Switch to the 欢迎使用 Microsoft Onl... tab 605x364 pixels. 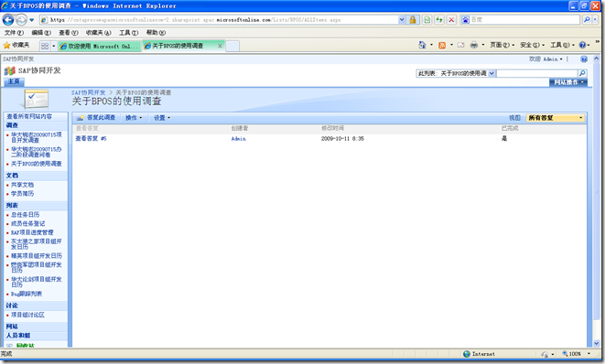click(100, 46)
